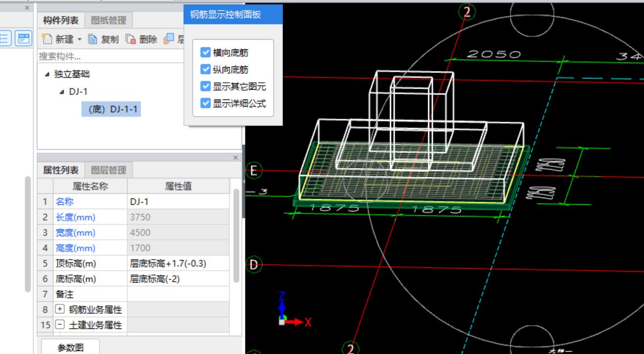Click the panel splitter collapse arrow
Screen dimensions: 644x354
click(244, 182)
